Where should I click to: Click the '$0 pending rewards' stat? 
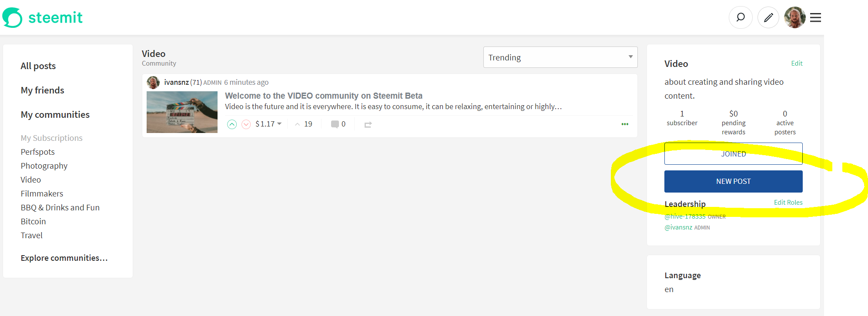tap(734, 123)
